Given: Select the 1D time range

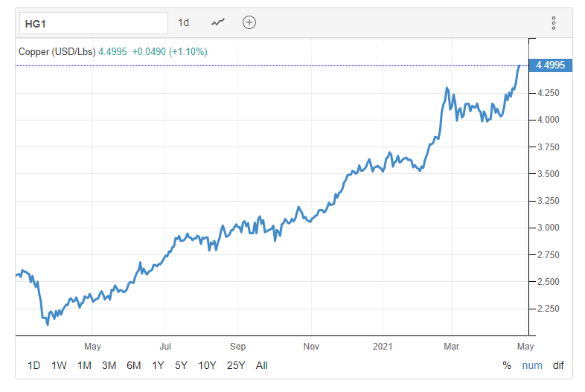Looking at the screenshot, I should pos(34,365).
